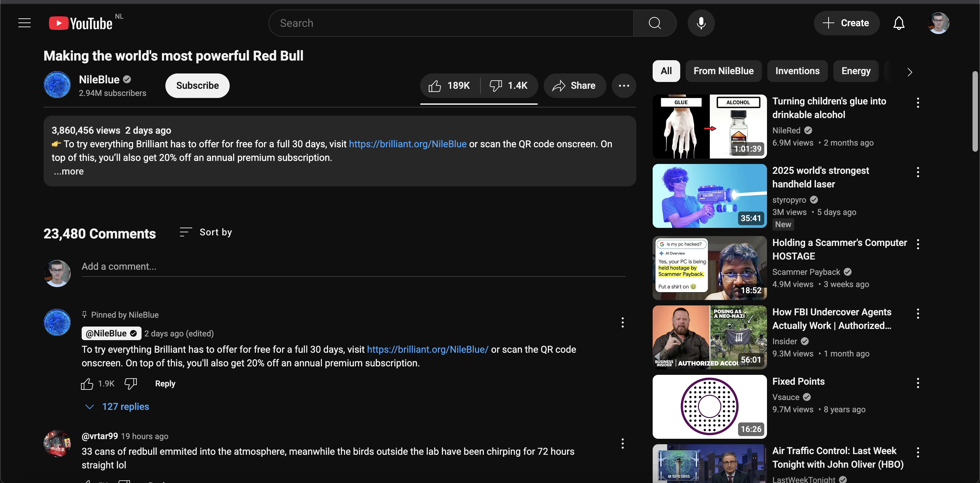Open options for strongest handheld laser video
The image size is (980, 483).
point(918,172)
